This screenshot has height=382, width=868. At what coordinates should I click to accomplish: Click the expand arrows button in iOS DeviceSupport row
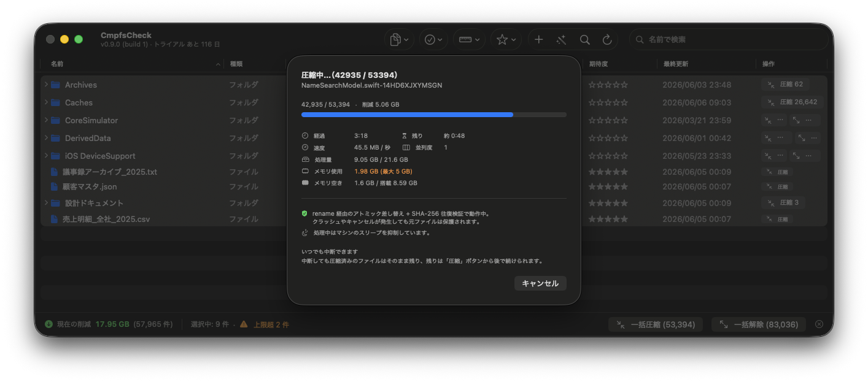point(804,156)
